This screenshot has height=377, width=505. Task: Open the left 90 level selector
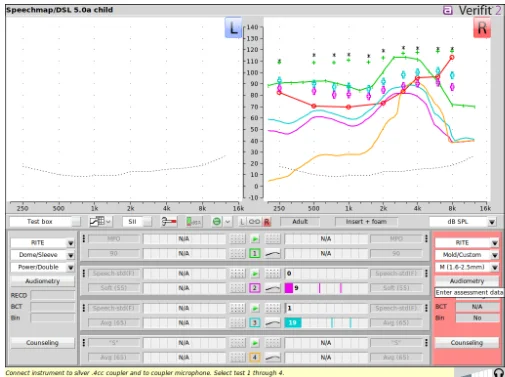pos(114,254)
